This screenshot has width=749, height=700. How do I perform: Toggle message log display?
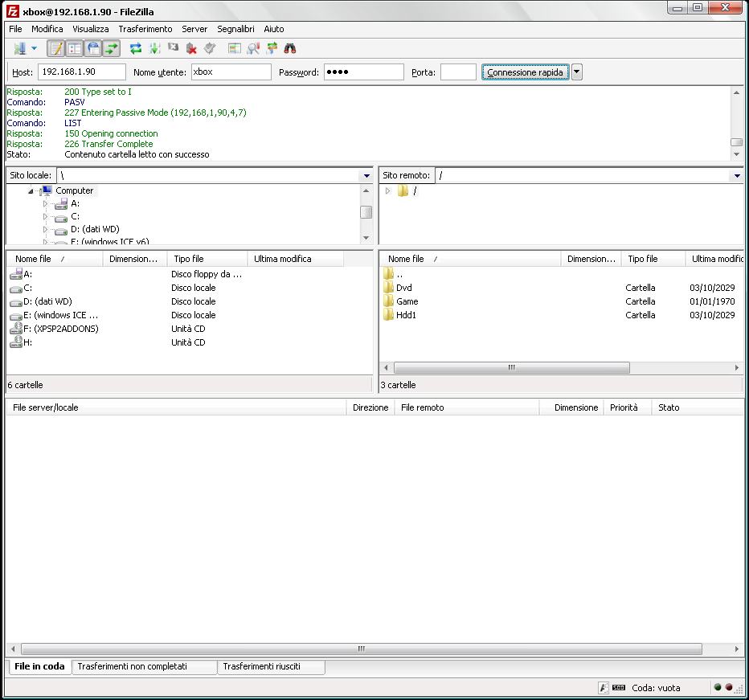(x=56, y=48)
